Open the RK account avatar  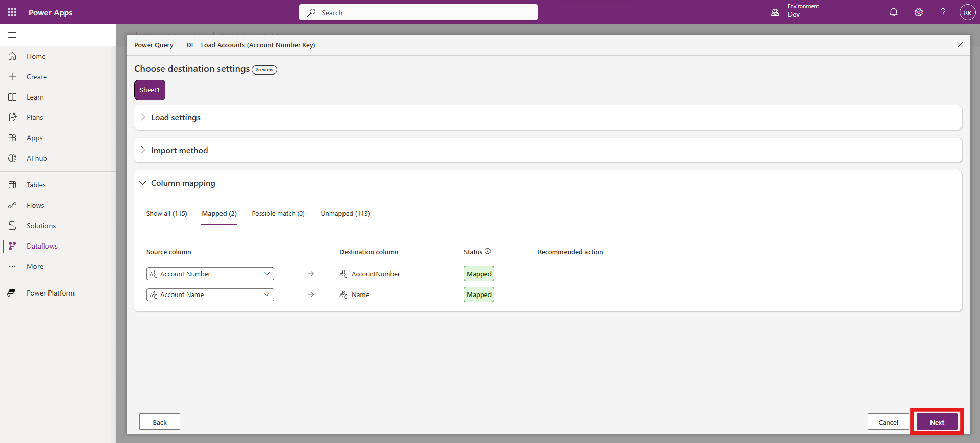click(967, 13)
